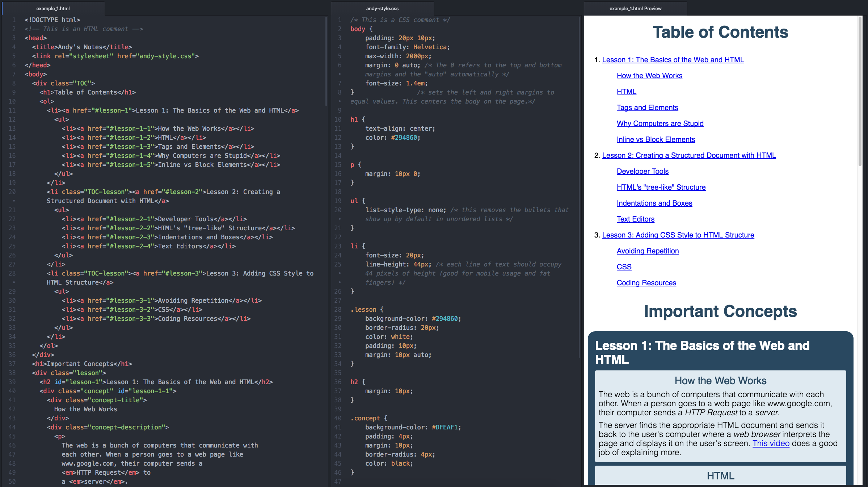
Task: Click the "Coding Resources" link
Action: 646,283
